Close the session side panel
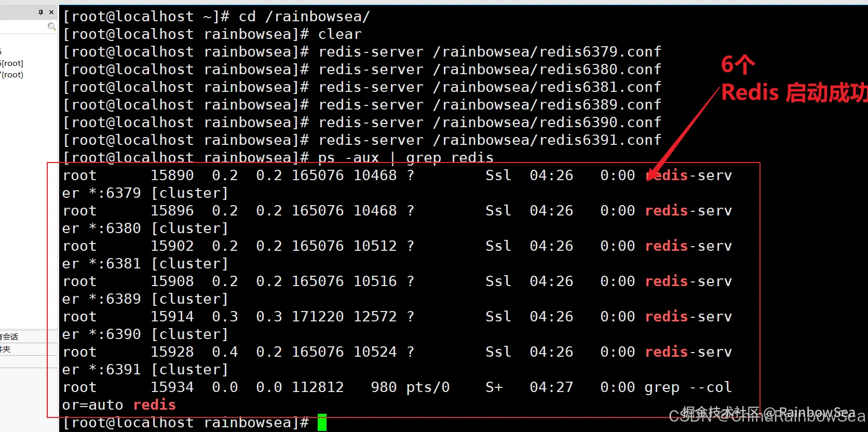Screen dimensions: 868x432 [51, 12]
